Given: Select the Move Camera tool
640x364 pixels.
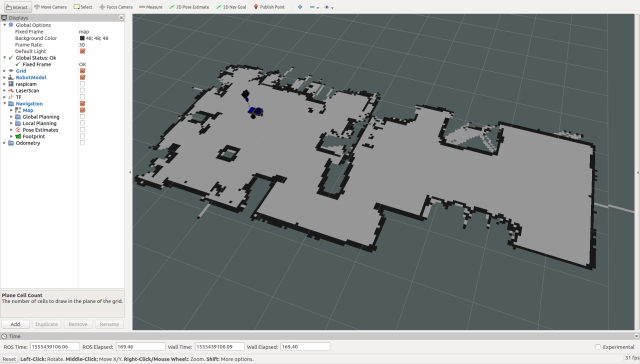Looking at the screenshot, I should [50, 7].
